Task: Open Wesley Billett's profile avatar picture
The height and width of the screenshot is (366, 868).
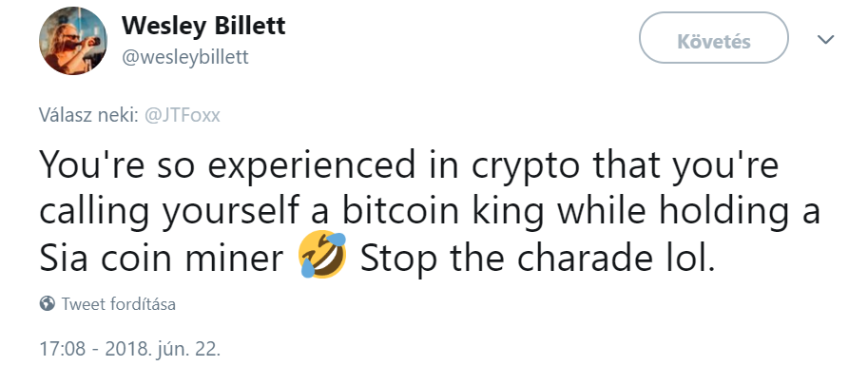Action: (72, 41)
